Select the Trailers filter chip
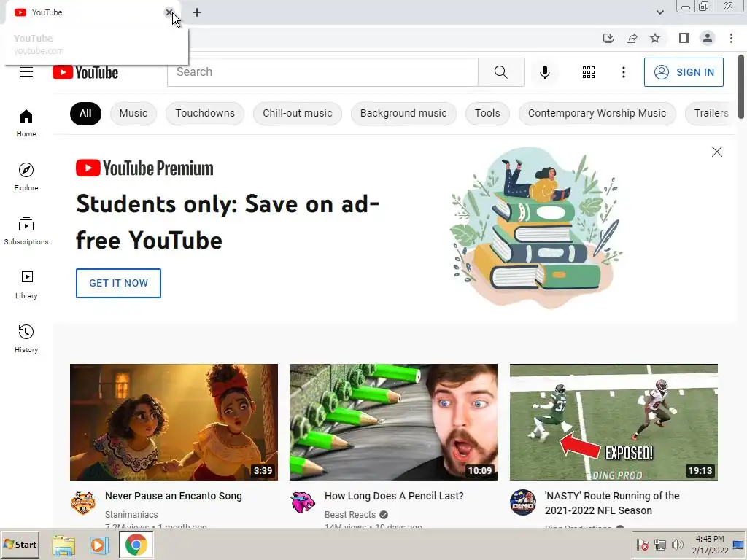This screenshot has height=560, width=747. [x=711, y=113]
